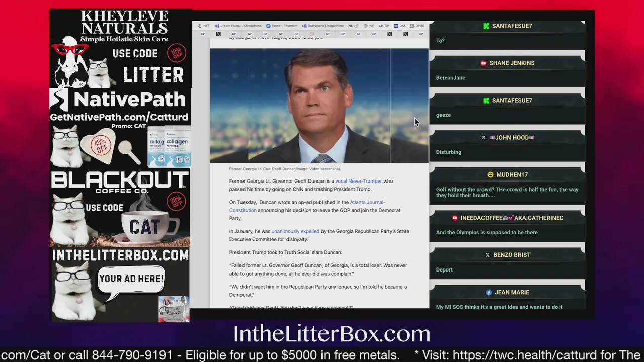This screenshot has width=644, height=362.
Task: Click YouTube icon beside SHANE JENKINS
Action: [x=484, y=63]
